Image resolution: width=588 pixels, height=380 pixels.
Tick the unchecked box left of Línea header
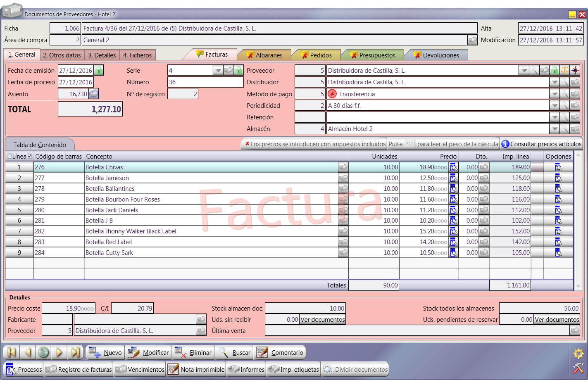(x=10, y=157)
